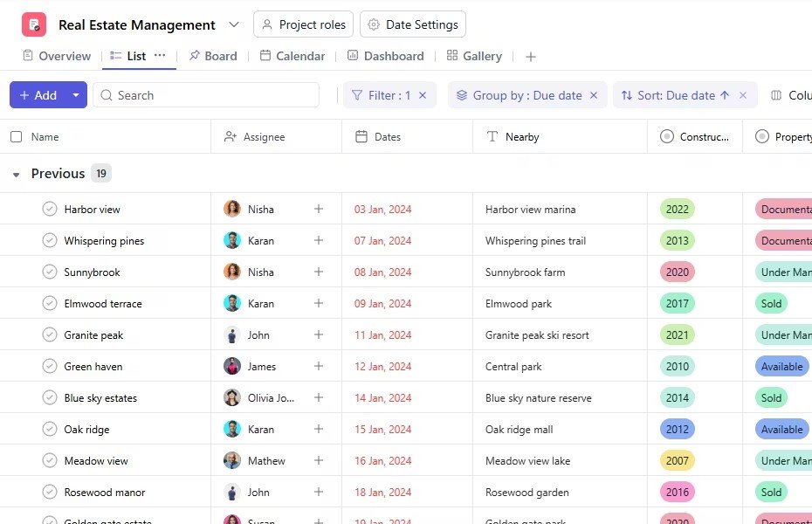Open Date Settings
The height and width of the screenshot is (524, 812).
(412, 24)
